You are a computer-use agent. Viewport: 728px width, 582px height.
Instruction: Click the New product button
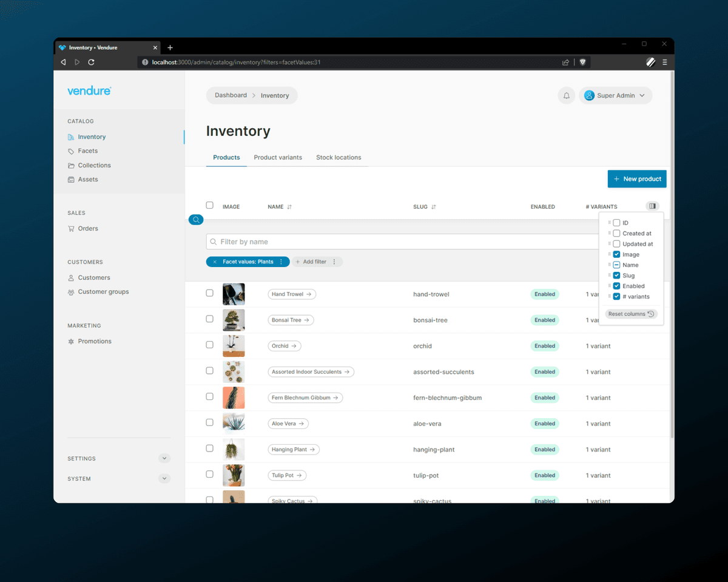pyautogui.click(x=637, y=179)
